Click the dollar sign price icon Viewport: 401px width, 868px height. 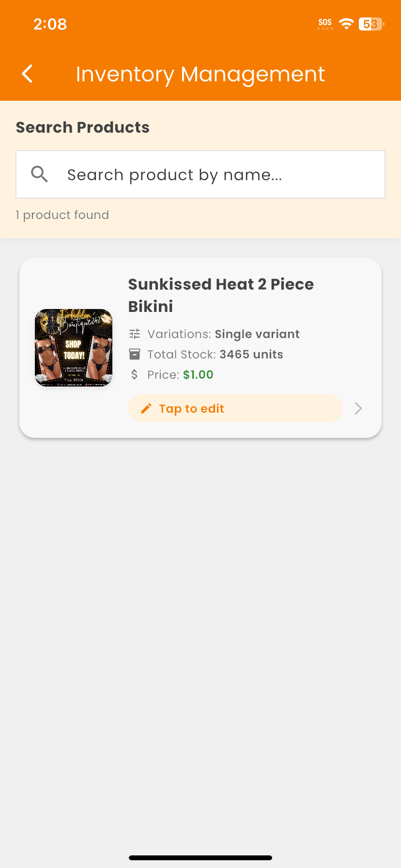[135, 374]
